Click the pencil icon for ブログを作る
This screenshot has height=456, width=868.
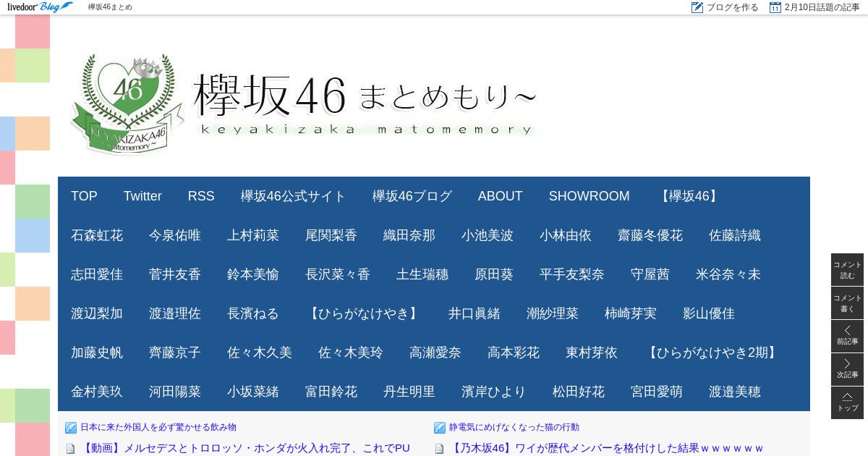[697, 7]
